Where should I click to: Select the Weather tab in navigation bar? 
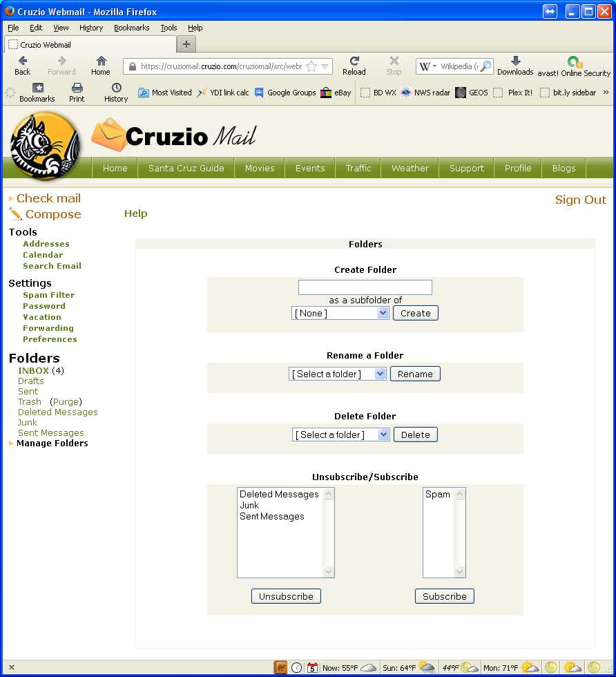point(410,168)
